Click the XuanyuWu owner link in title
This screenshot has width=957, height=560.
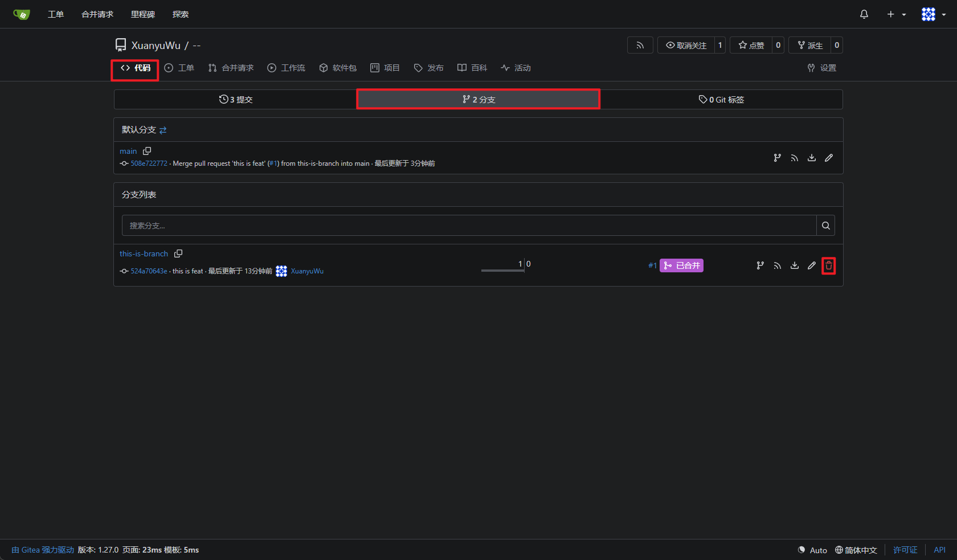[156, 46]
